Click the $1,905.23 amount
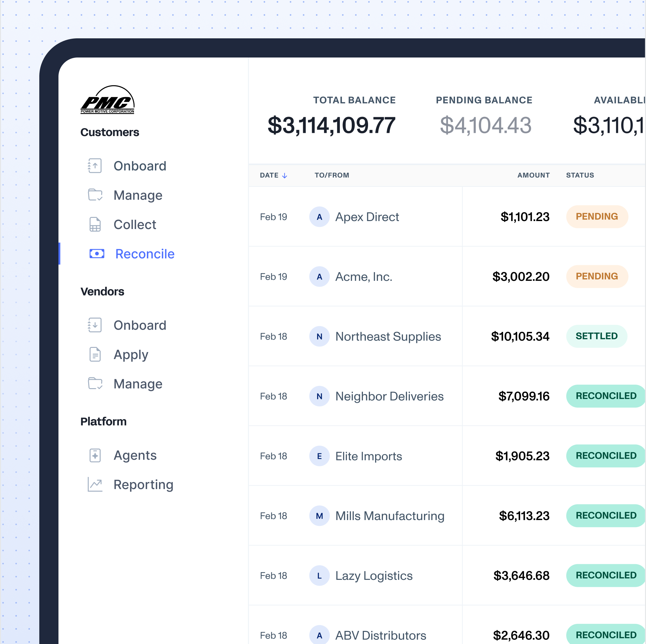Image resolution: width=646 pixels, height=644 pixels. (523, 456)
